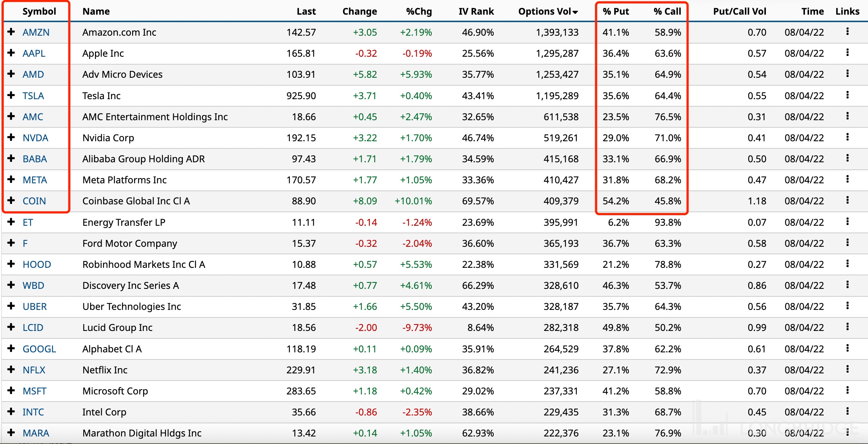Expand the AMZN row with plus icon
This screenshot has width=868, height=444.
click(11, 32)
